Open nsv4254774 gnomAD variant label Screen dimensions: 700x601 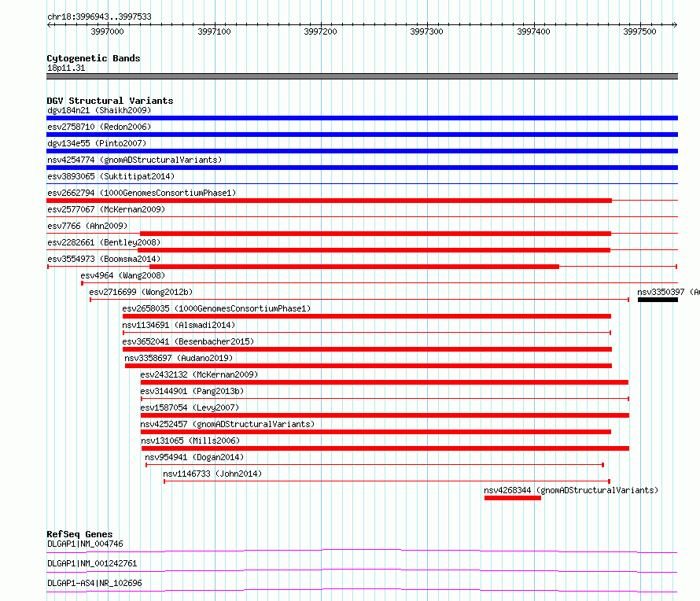[134, 160]
